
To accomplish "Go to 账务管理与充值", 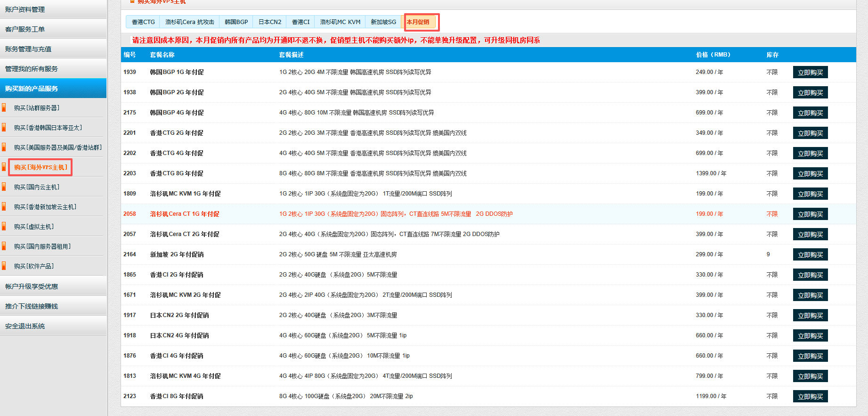I will 53,49.
